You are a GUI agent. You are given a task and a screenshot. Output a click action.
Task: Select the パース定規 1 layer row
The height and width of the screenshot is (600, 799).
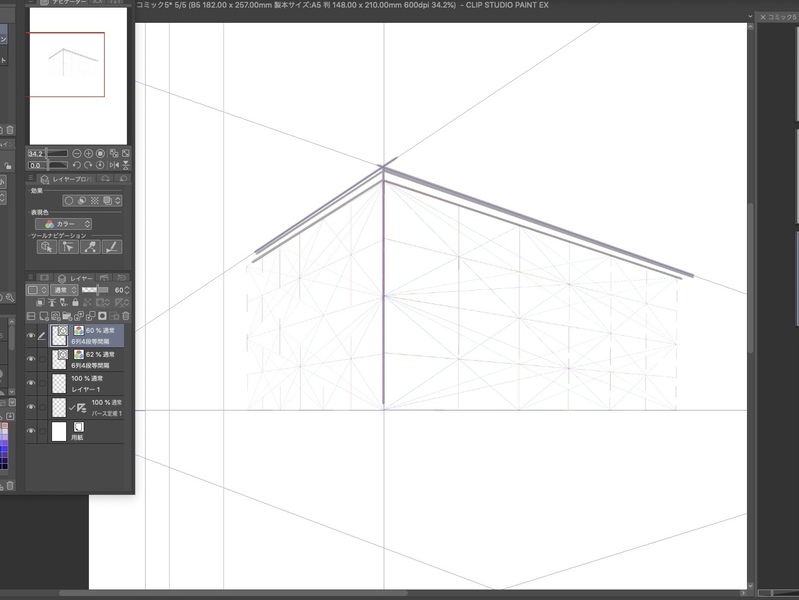(x=87, y=407)
